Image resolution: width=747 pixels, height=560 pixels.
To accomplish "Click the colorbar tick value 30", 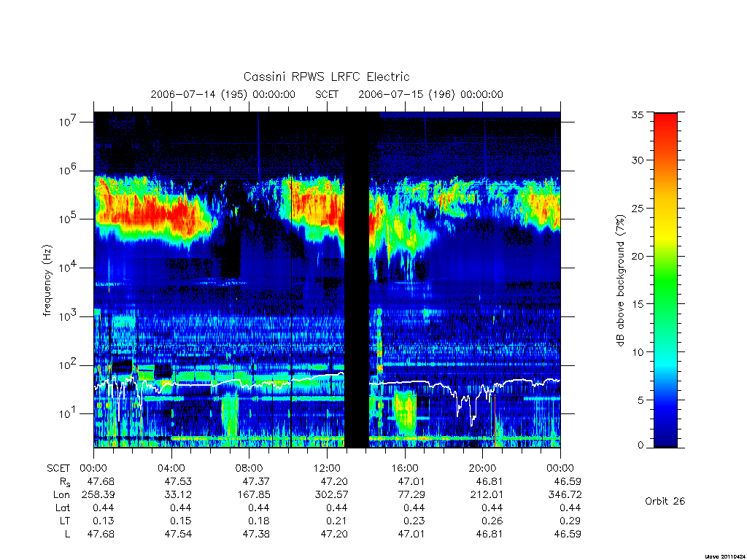I will (637, 160).
